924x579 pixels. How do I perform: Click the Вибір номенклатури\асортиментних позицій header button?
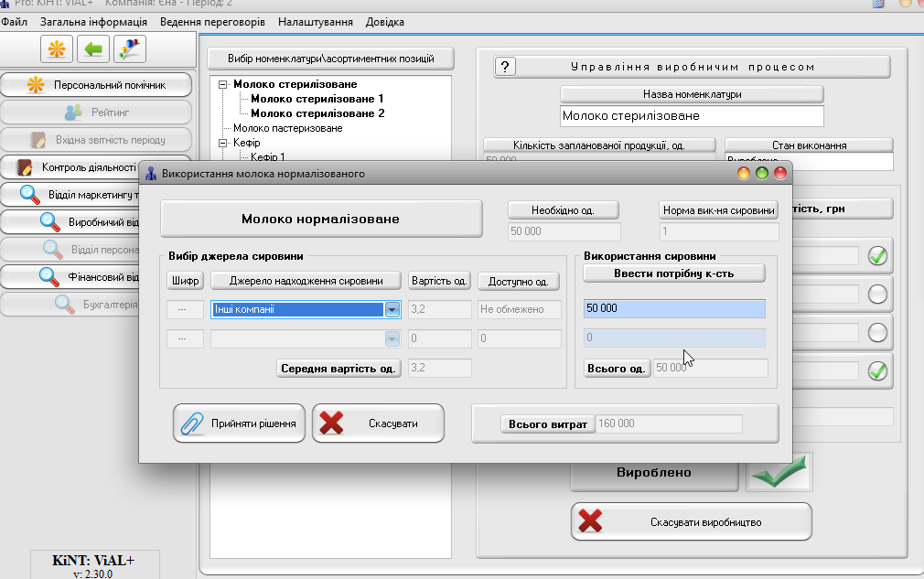pos(330,59)
